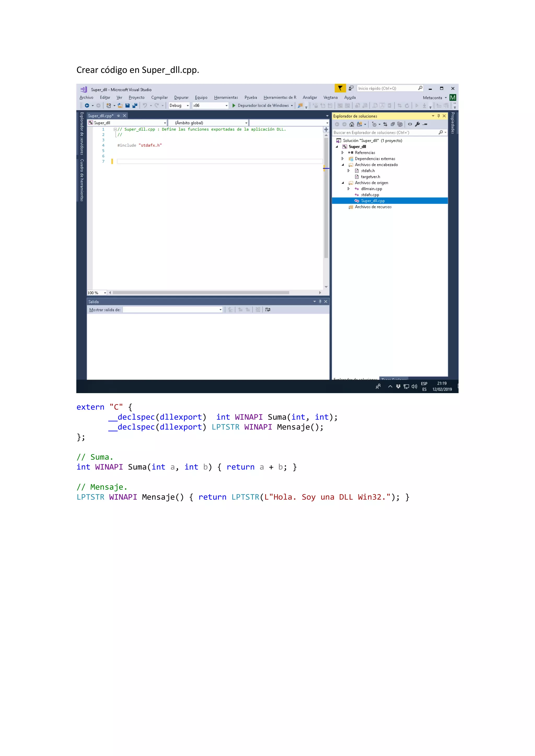Open the Archivo menu

86,97
